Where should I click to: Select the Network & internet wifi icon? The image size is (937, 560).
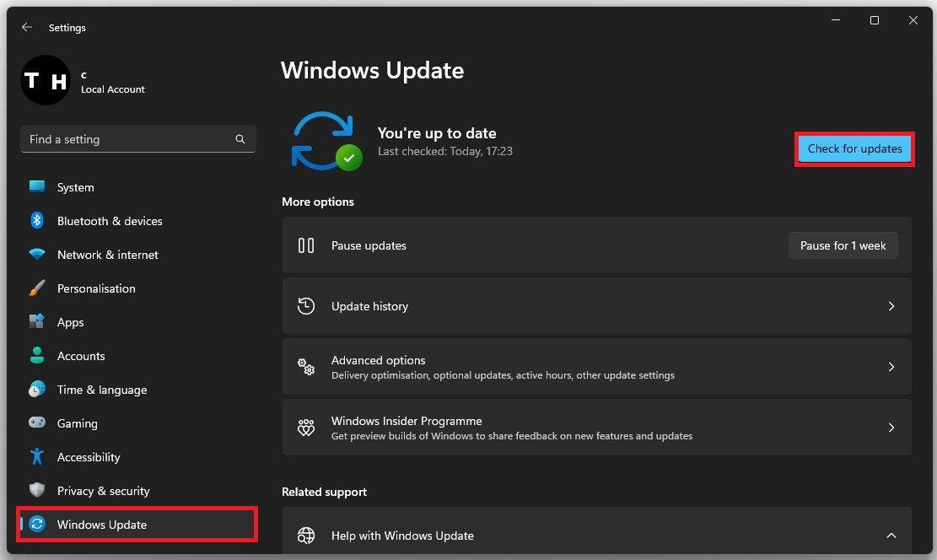pos(37,255)
